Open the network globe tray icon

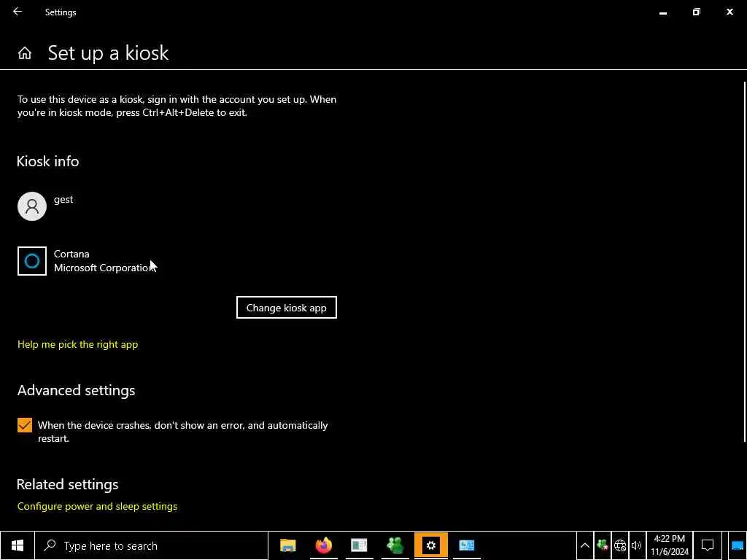[620, 545]
